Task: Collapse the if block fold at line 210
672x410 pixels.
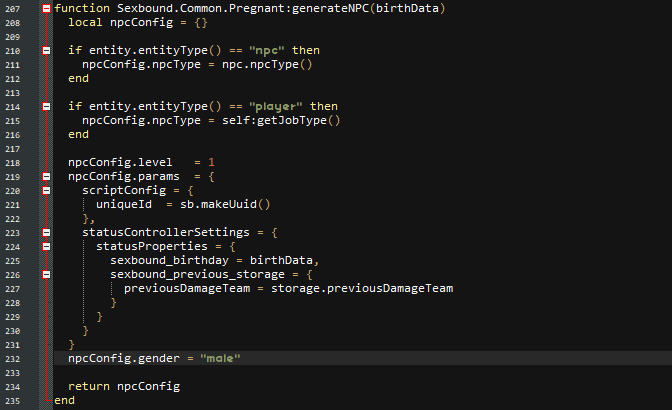Action: [x=46, y=51]
